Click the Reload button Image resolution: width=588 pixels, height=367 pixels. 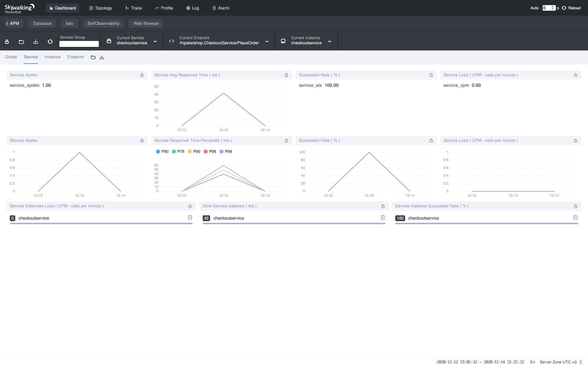pos(572,8)
